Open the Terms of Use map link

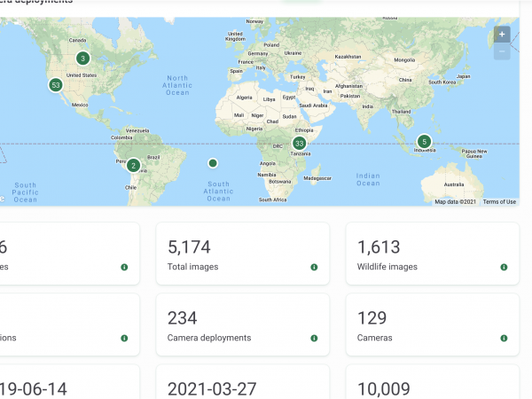pyautogui.click(x=499, y=202)
